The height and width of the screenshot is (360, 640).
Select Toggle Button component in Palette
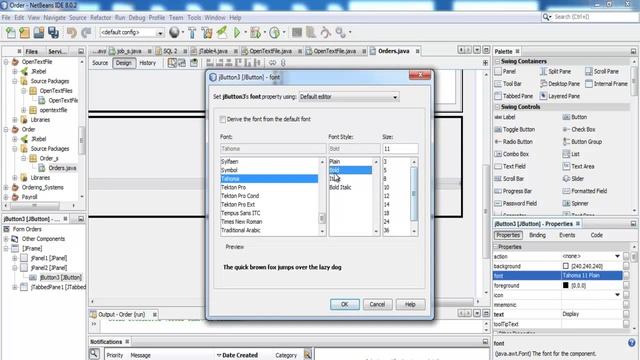click(x=515, y=129)
